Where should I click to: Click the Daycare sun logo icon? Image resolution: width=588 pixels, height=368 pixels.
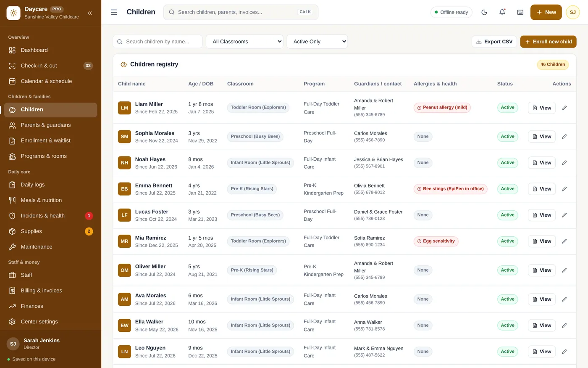pyautogui.click(x=13, y=13)
